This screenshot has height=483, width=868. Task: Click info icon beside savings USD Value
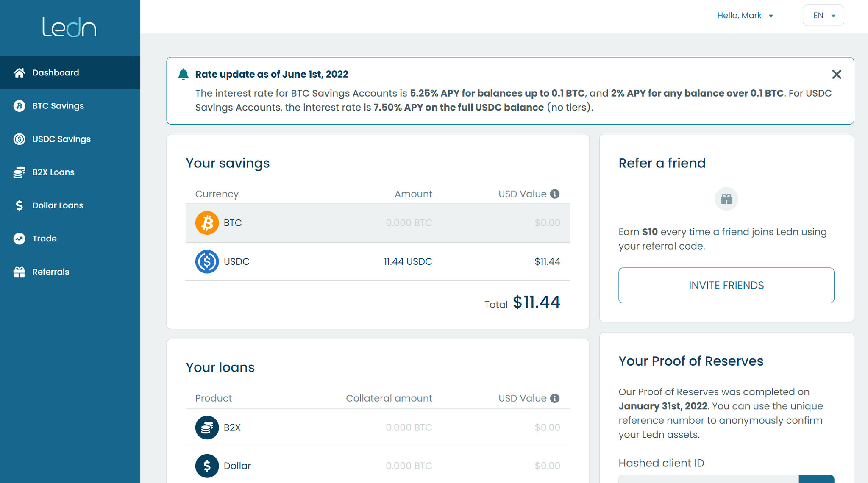pos(555,194)
